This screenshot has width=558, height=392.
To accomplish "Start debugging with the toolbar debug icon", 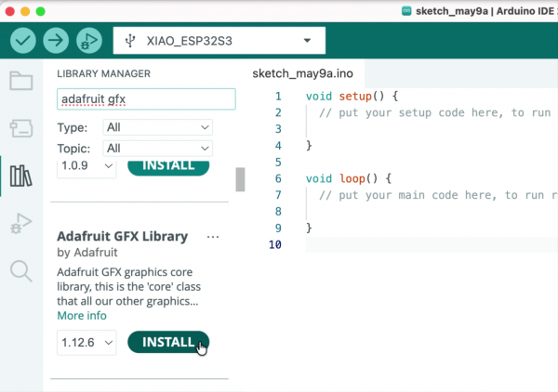I will point(89,41).
